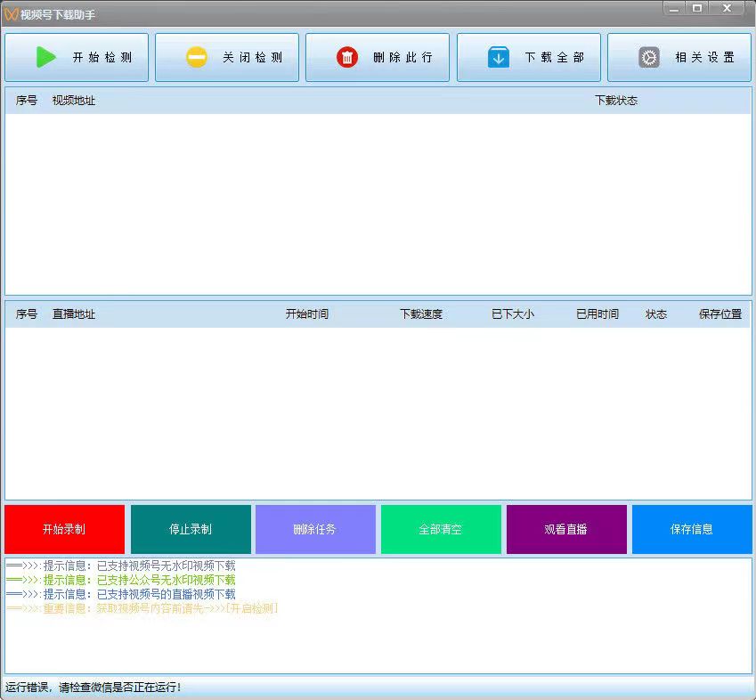Click the blue download icon for 下载全部
756x700 pixels.
point(499,57)
